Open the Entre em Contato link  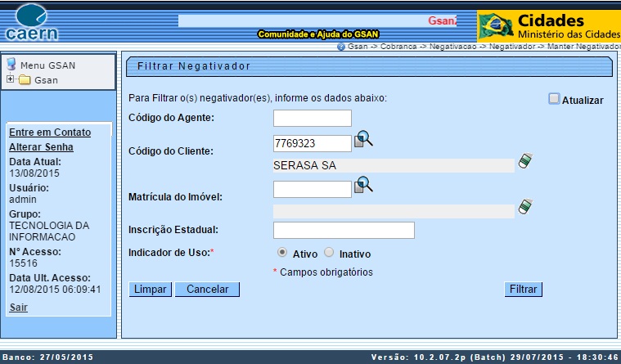point(49,132)
